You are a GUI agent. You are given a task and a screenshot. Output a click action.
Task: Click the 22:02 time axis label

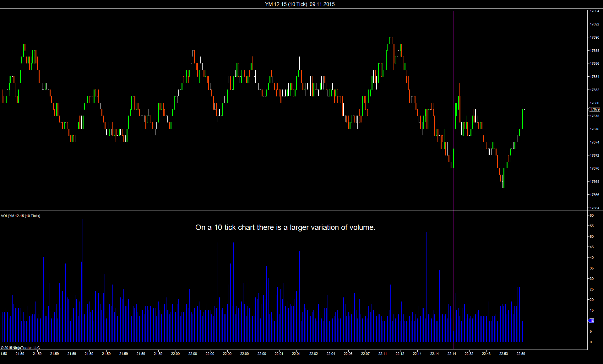(313, 354)
